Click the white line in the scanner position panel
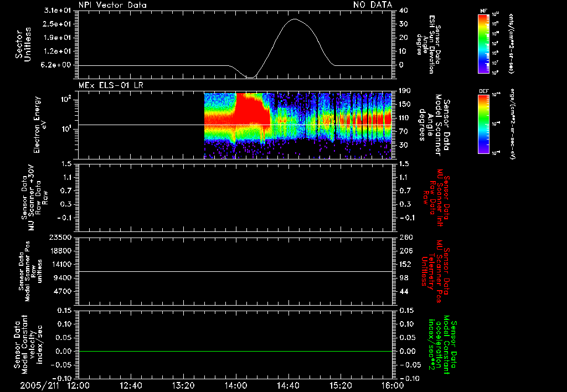 [235, 271]
